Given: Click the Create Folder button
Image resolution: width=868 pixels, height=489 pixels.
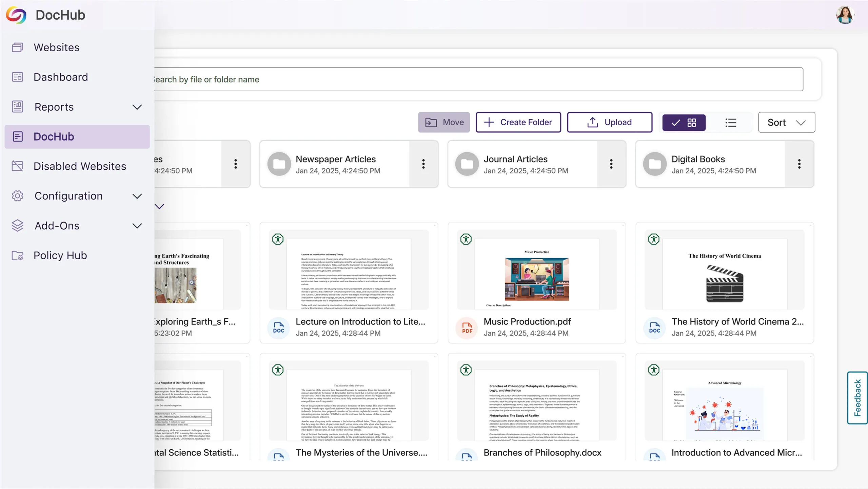Looking at the screenshot, I should tap(518, 123).
